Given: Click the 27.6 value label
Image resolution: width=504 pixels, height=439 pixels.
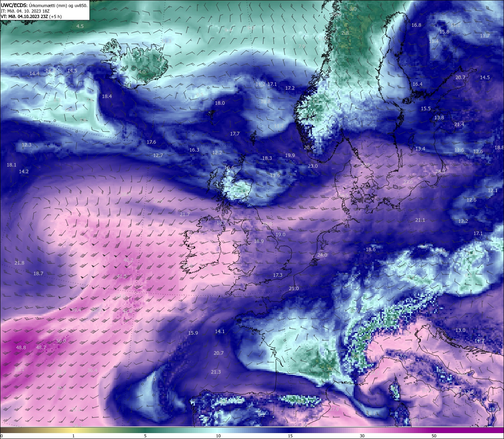Looking at the screenshot, I should coord(408,182).
